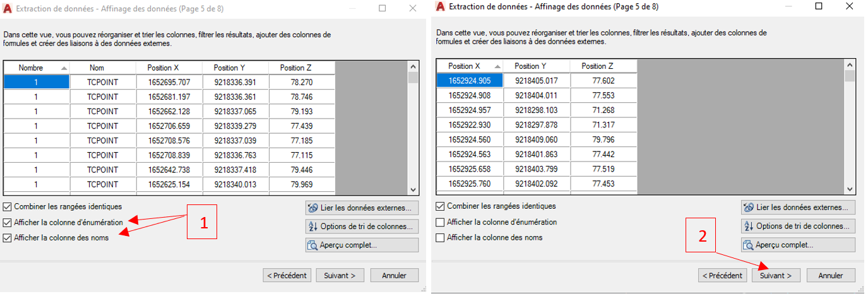The height and width of the screenshot is (294, 868).
Task: Uncheck 'Afficher la colonne des noms' in left dialog
Action: 7,238
